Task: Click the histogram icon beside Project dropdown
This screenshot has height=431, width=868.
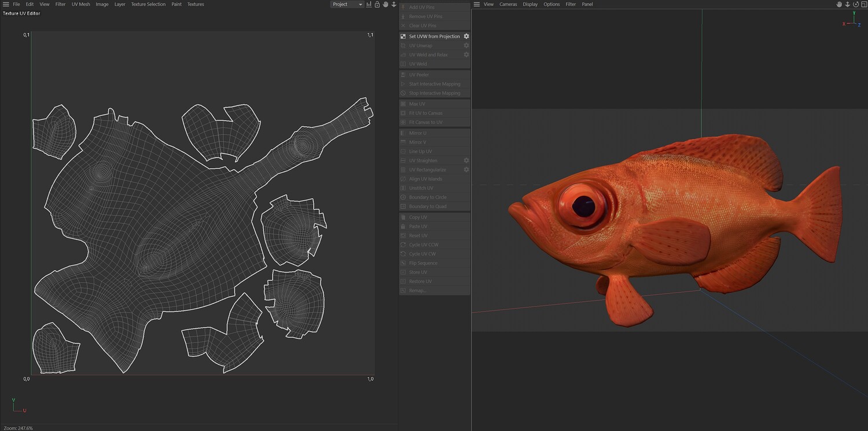Action: (369, 4)
